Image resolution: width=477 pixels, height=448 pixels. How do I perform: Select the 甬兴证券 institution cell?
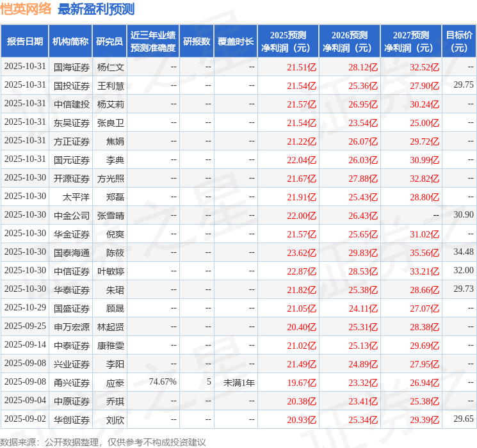click(72, 383)
